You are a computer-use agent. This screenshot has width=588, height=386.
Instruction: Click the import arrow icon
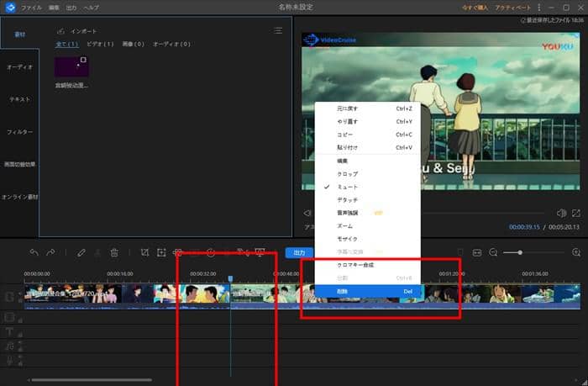60,31
